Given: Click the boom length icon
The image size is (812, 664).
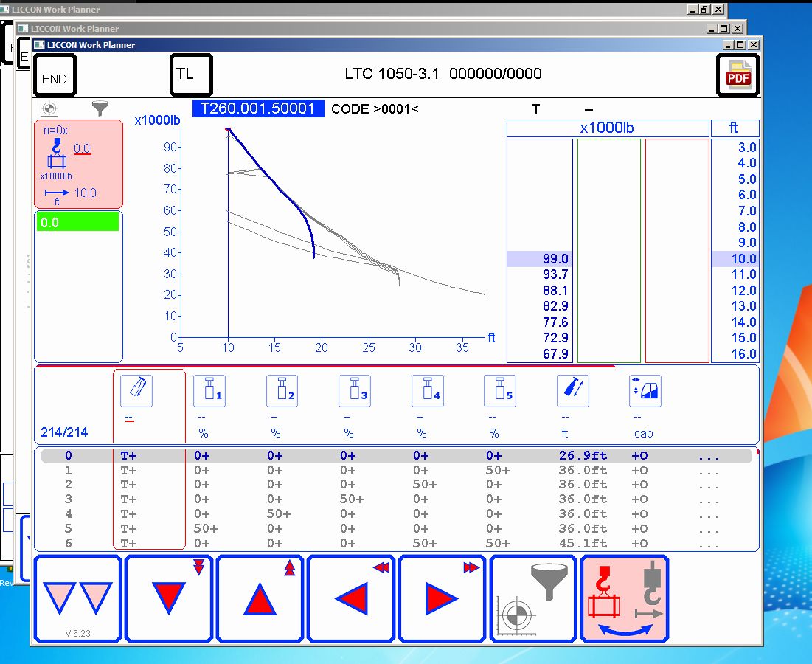Looking at the screenshot, I should pyautogui.click(x=572, y=391).
